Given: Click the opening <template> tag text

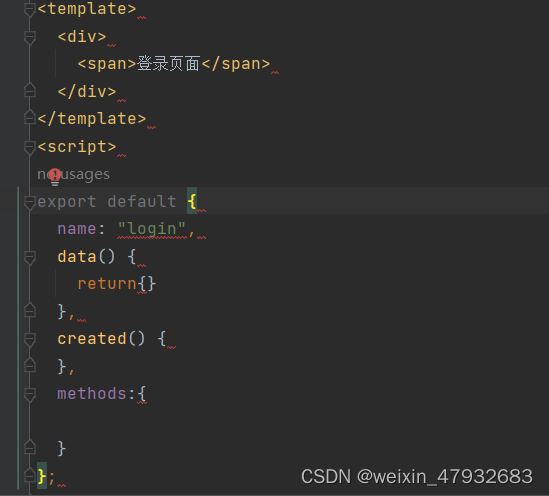Looking at the screenshot, I should 86,9.
